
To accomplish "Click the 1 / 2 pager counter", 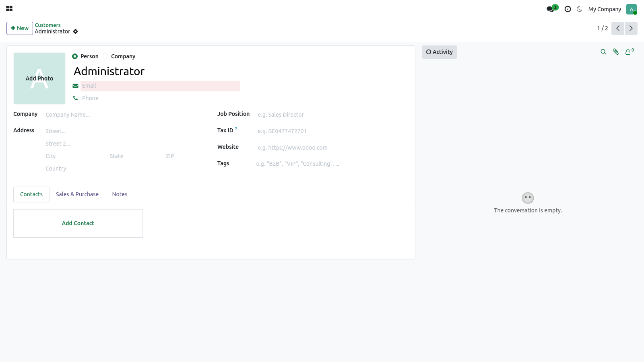I will [603, 28].
